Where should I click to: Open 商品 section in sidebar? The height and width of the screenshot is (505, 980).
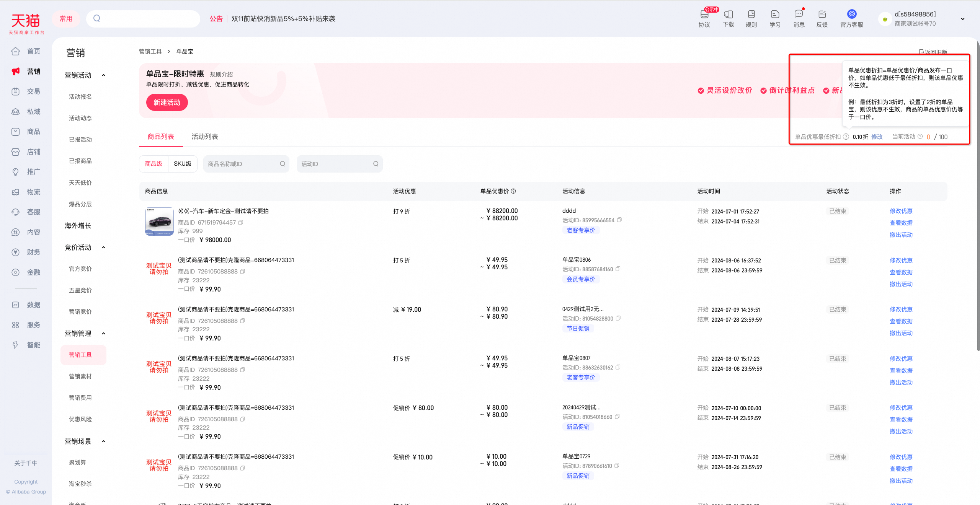pyautogui.click(x=26, y=132)
